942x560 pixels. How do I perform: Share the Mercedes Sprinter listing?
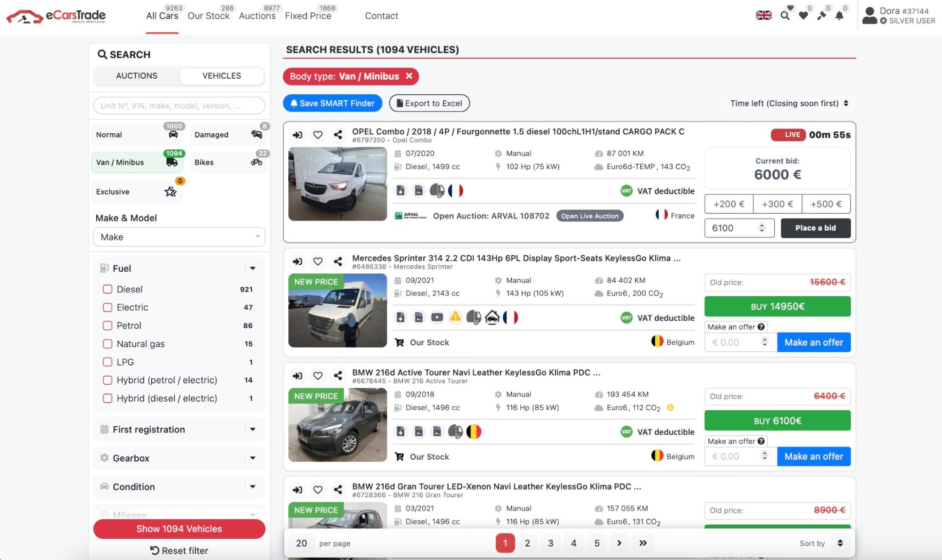point(338,262)
